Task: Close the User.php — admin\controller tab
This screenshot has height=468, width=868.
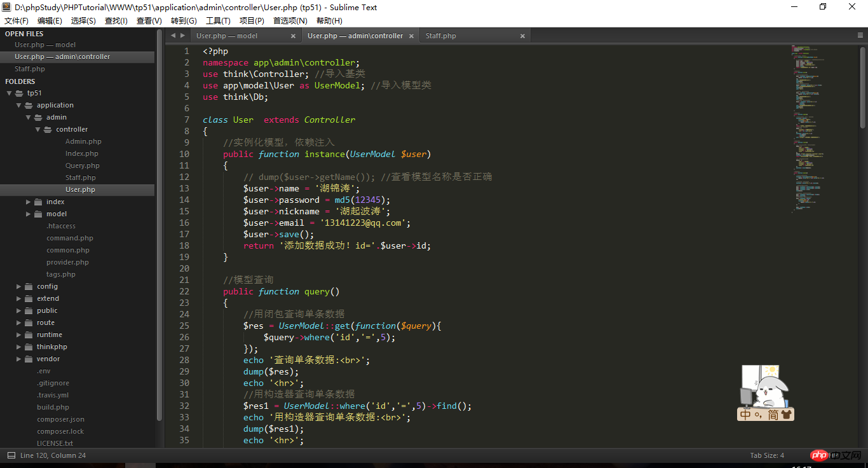Action: point(411,36)
